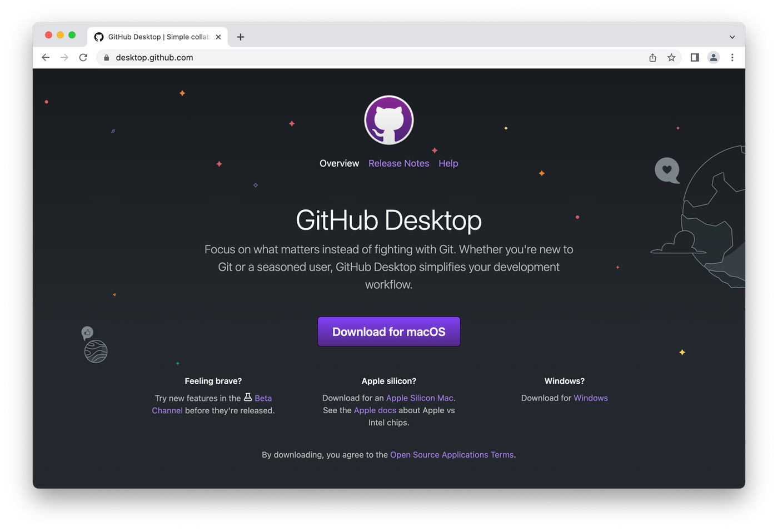Click the back navigation arrow
This screenshot has width=778, height=532.
coord(46,57)
